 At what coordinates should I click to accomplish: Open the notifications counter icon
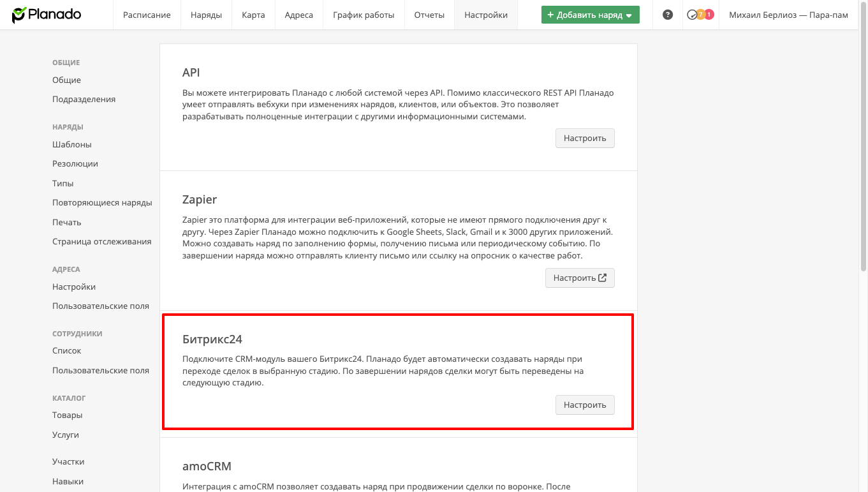tap(700, 15)
